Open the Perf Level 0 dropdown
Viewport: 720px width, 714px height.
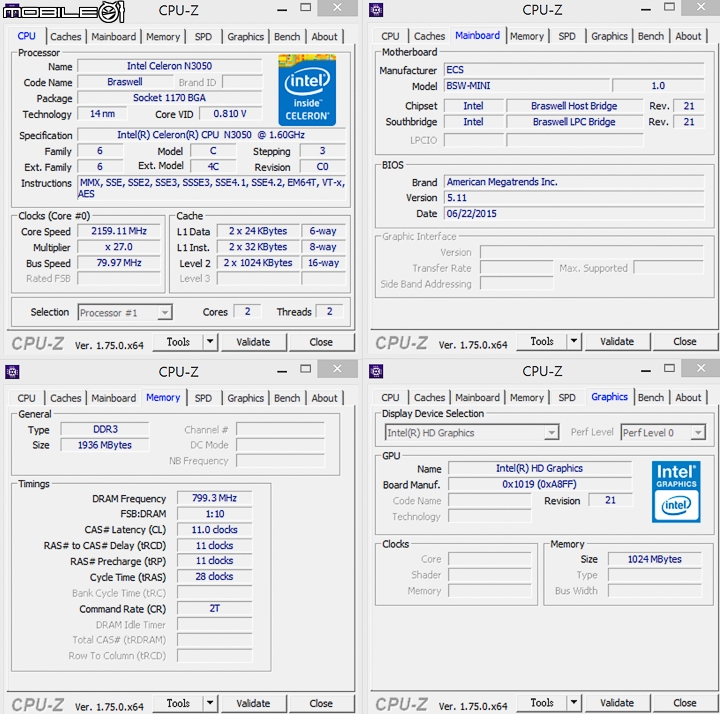click(x=663, y=433)
